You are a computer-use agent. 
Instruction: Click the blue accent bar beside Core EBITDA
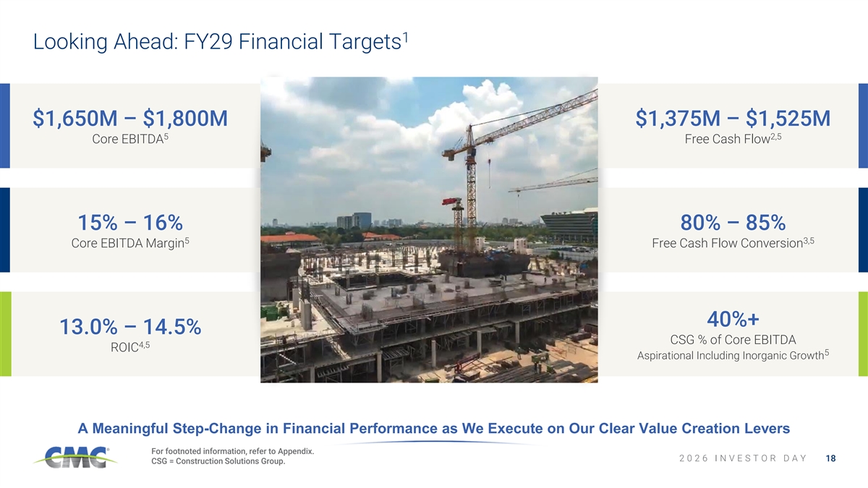[5, 126]
